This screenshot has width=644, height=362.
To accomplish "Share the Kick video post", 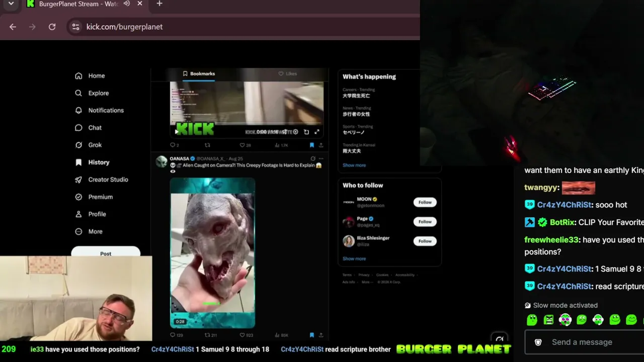I will coord(321,145).
